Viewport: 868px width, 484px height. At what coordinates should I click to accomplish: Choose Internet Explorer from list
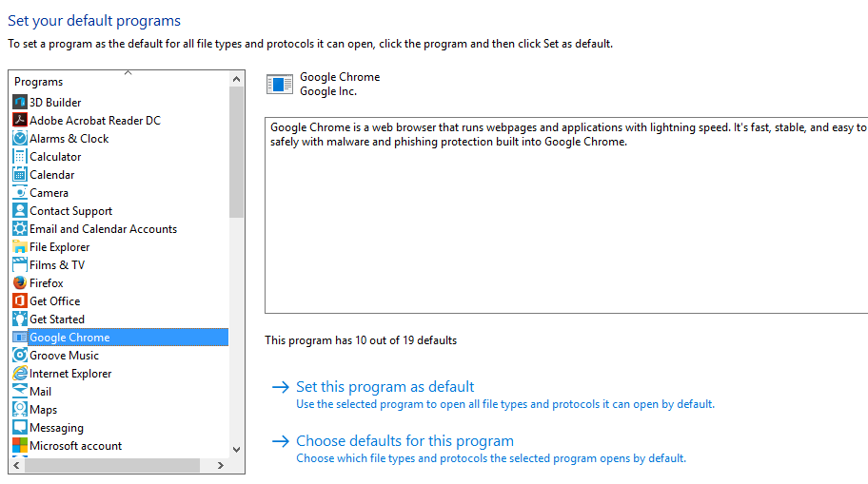click(70, 374)
